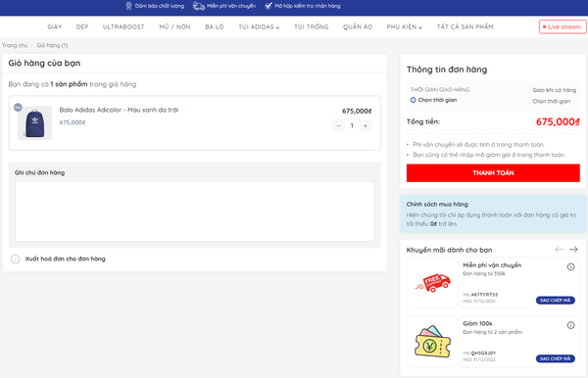Image resolution: width=588 pixels, height=378 pixels.
Task: Click the remove badge on the backpack thumbnail
Action: click(18, 108)
